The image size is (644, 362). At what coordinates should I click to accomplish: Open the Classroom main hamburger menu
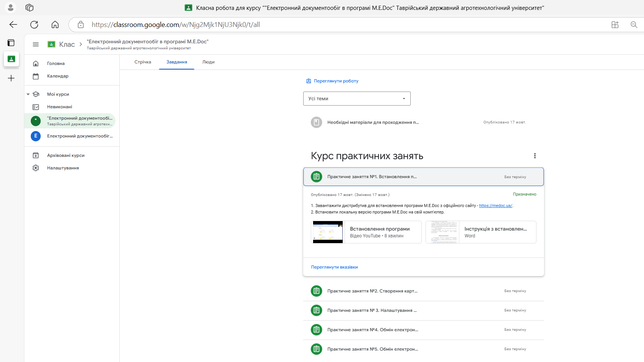pos(36,44)
